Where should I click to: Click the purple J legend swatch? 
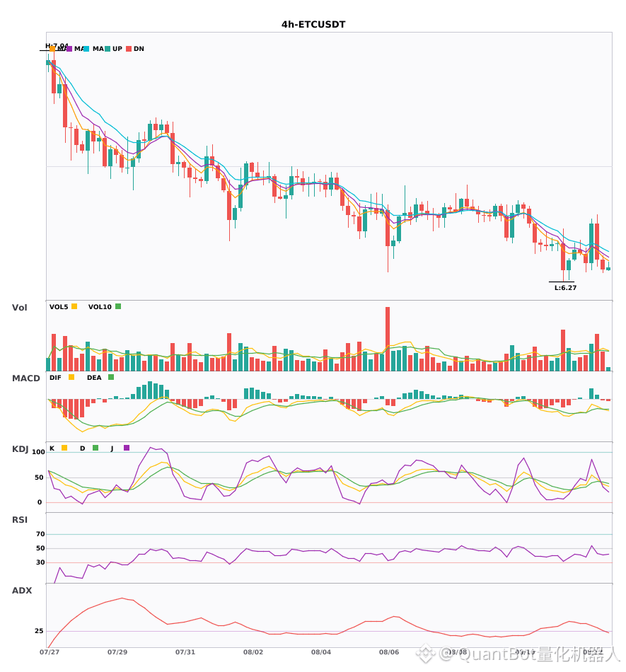tap(127, 448)
